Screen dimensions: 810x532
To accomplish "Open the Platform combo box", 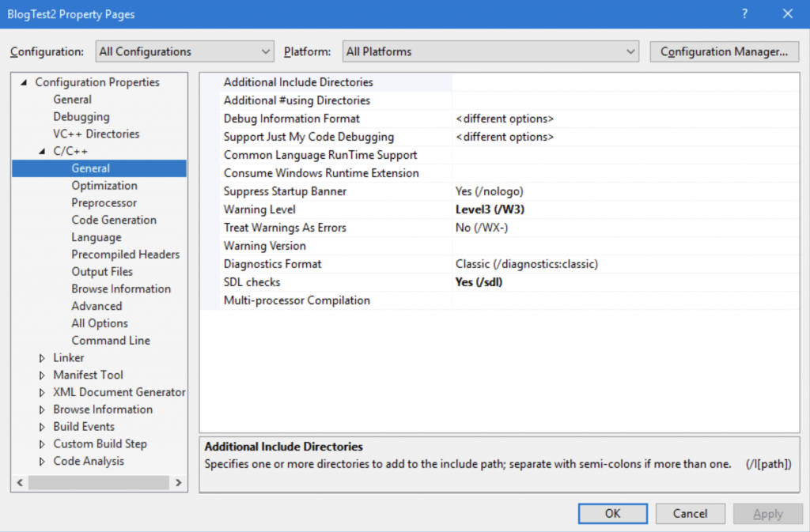I will tap(630, 51).
